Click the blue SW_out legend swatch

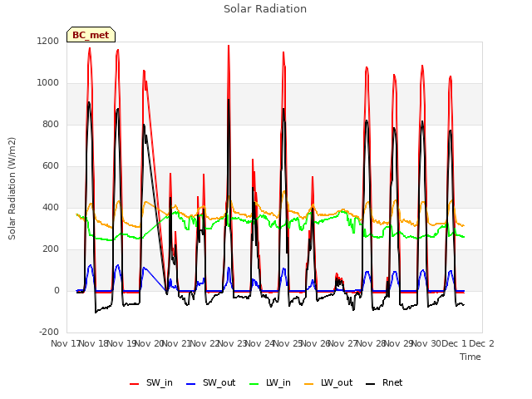191,384
